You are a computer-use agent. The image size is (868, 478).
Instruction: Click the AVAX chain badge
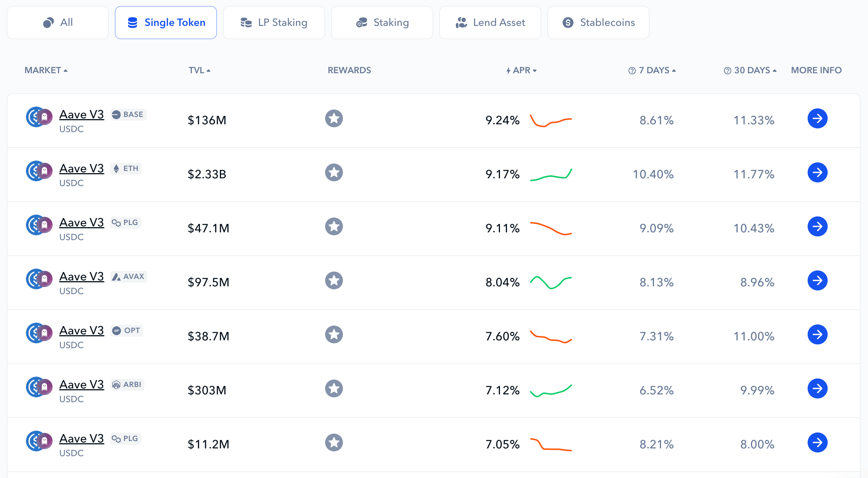click(x=128, y=277)
